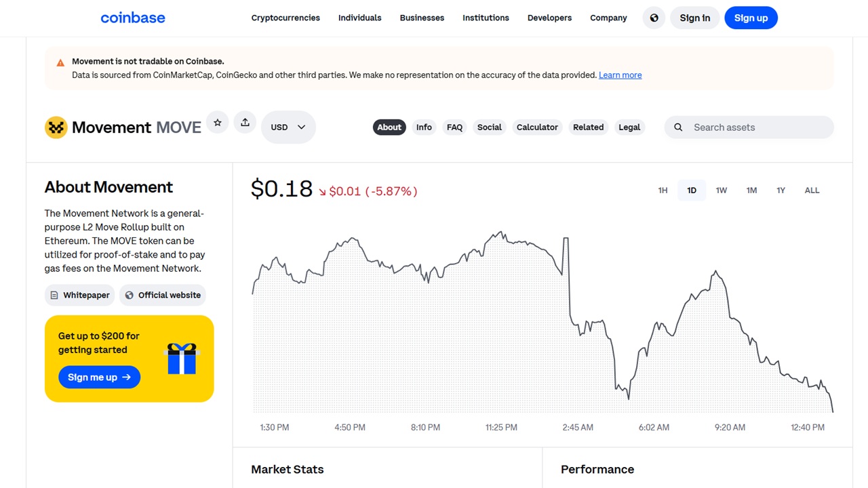Click the $0.18 price value
The image size is (868, 488).
pos(281,188)
